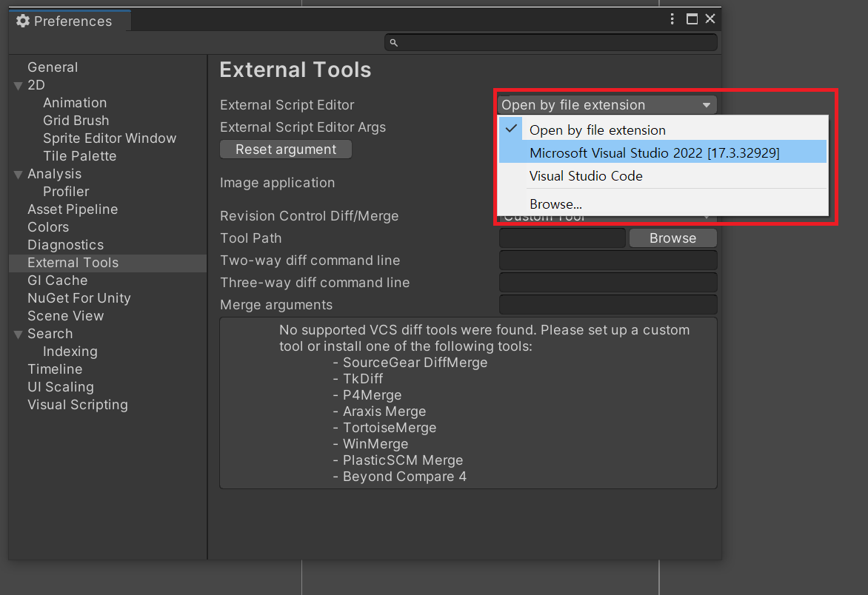Click the PlasticSCM Merge list entry
This screenshot has width=868, height=595.
click(402, 460)
